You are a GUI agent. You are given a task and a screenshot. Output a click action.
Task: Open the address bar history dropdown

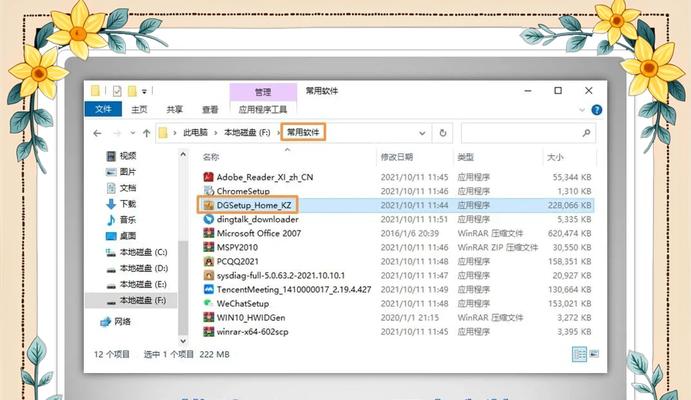(x=422, y=133)
